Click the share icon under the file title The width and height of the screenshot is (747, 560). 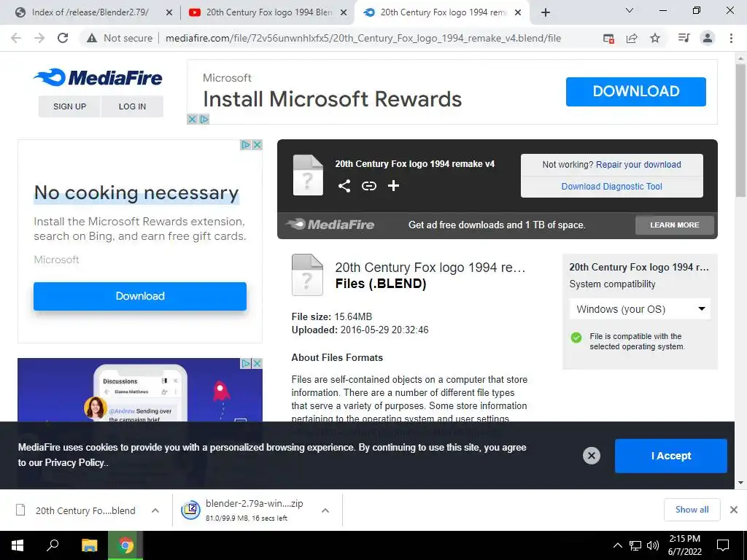tap(344, 186)
